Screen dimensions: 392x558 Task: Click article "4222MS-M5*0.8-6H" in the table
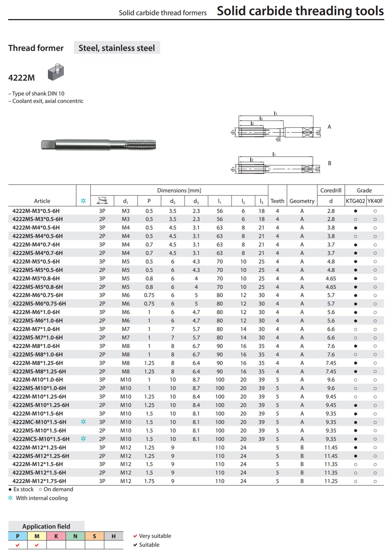38,287
